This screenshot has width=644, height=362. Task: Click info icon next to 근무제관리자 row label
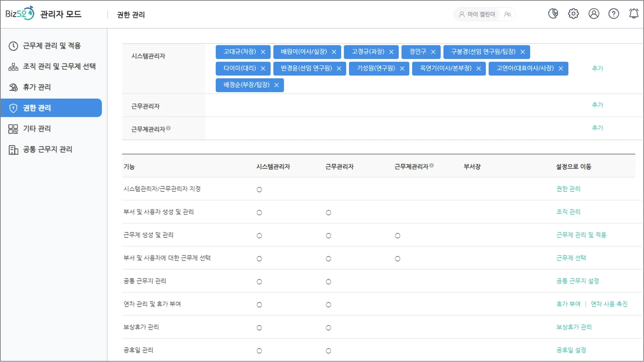[x=168, y=128]
